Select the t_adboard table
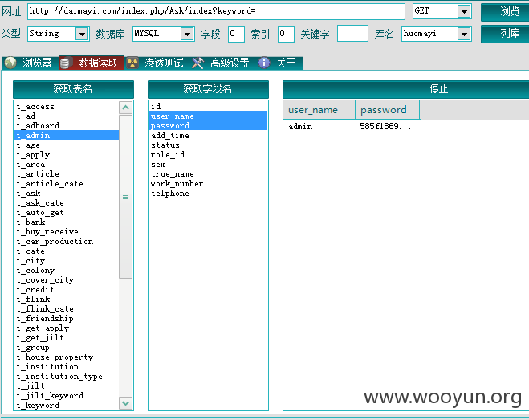 coord(67,125)
